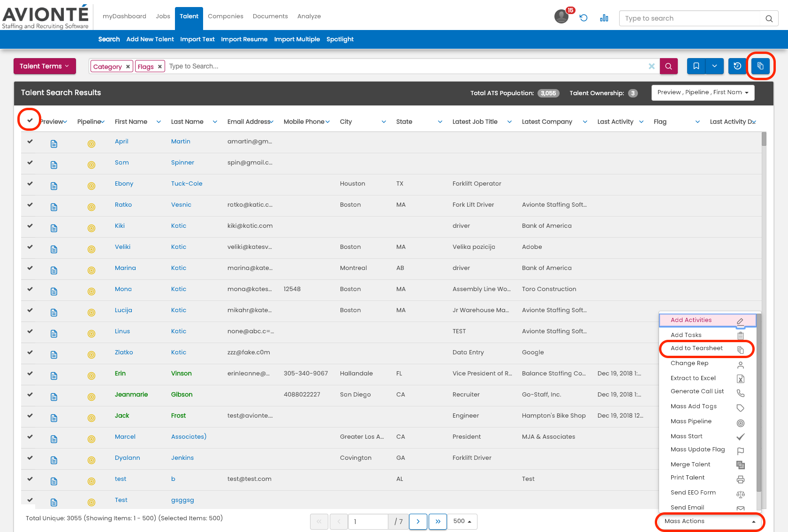The width and height of the screenshot is (788, 532).
Task: Open Ratko Vesnic's talent profile
Action: point(123,204)
